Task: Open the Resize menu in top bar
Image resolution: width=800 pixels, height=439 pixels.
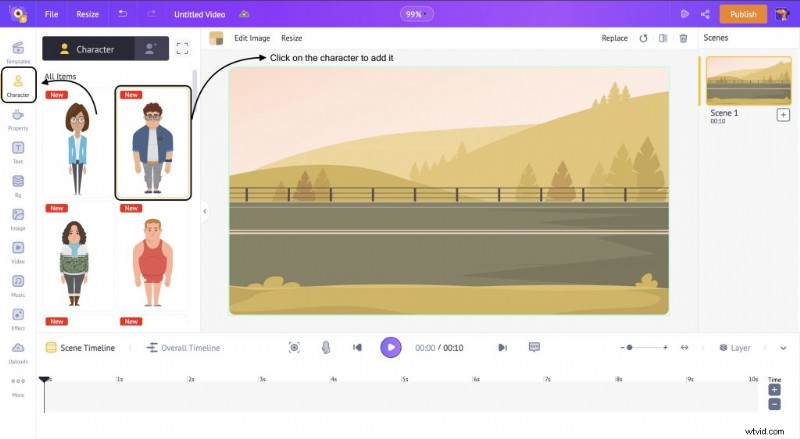Action: pos(88,14)
